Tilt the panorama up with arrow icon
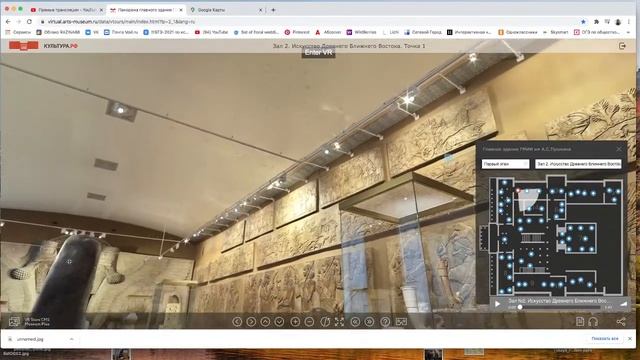Image resolution: width=640 pixels, height=360 pixels. pyautogui.click(x=265, y=322)
